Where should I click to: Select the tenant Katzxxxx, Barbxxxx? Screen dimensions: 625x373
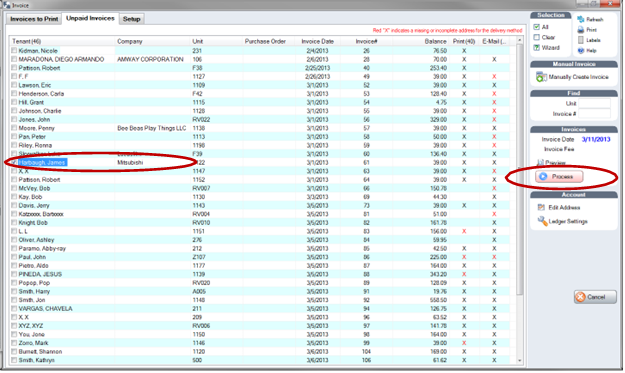click(41, 214)
